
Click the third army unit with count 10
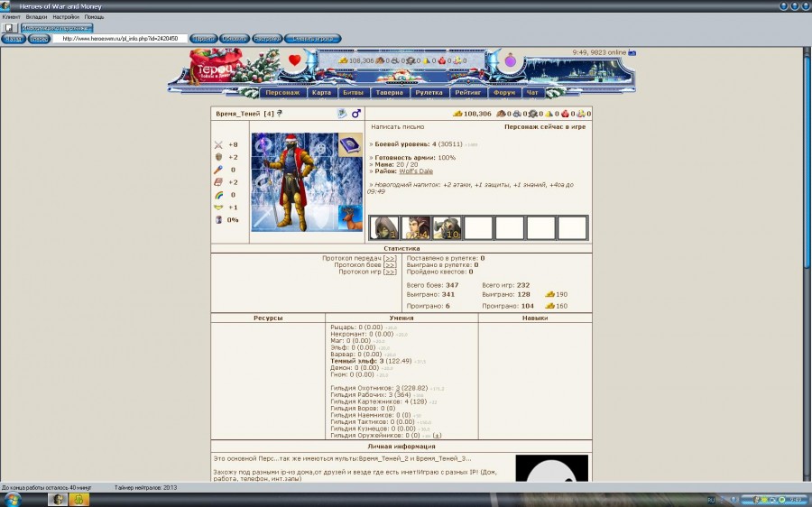pyautogui.click(x=447, y=228)
